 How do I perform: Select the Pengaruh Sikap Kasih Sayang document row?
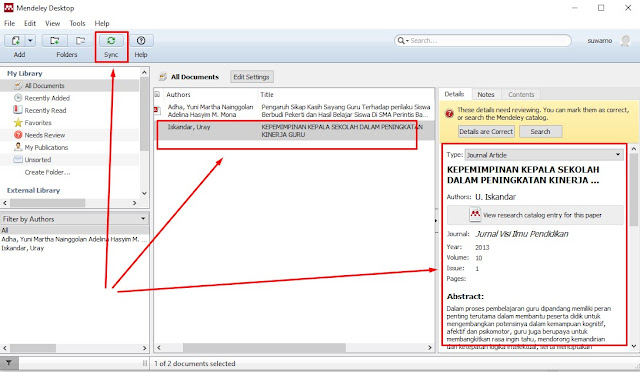pyautogui.click(x=294, y=111)
